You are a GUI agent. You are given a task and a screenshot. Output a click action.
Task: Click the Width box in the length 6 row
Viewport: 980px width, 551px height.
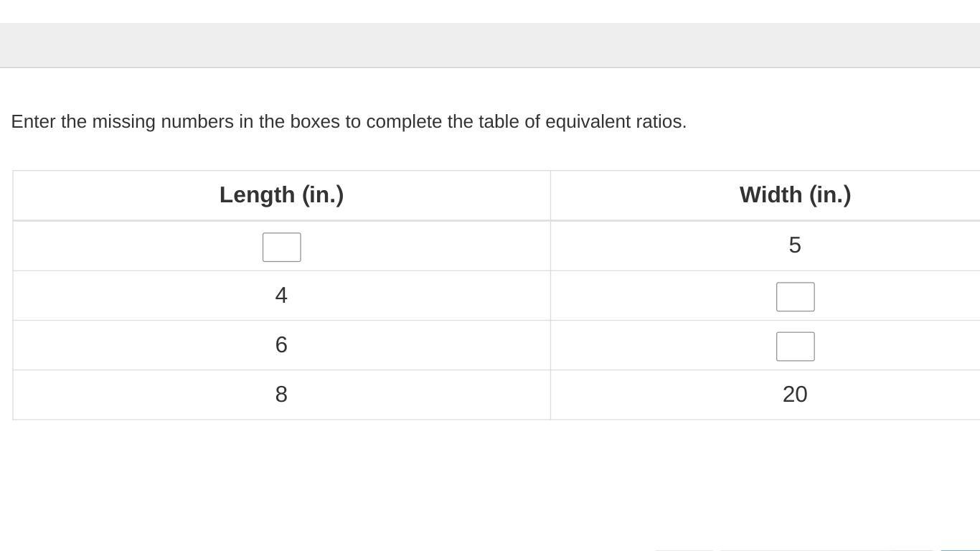click(795, 346)
